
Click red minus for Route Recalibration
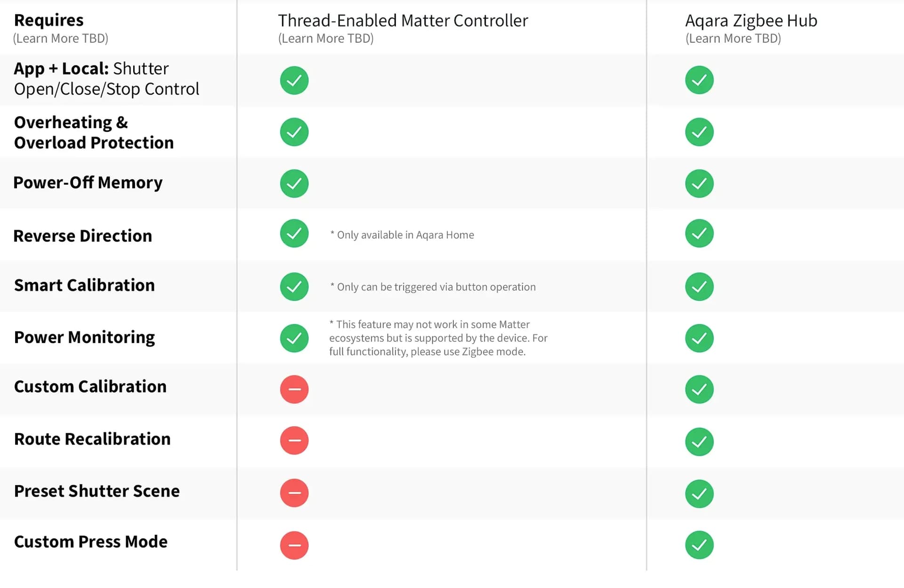coord(294,441)
